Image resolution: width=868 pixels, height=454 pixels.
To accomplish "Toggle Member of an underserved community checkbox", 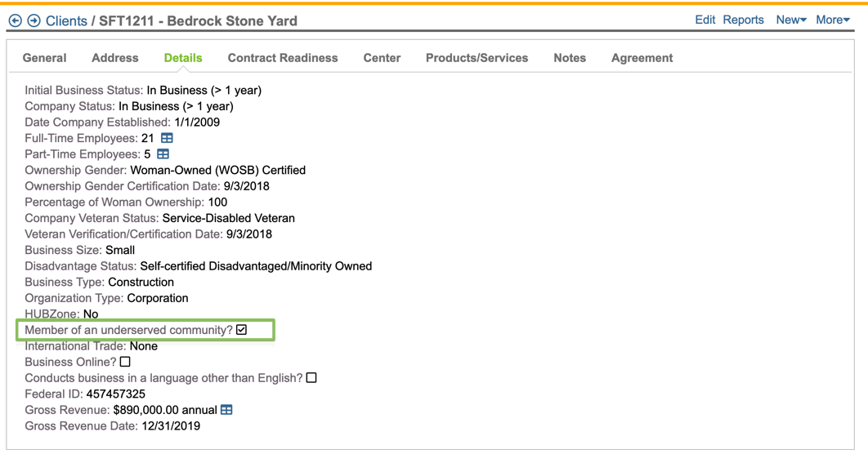I will (x=242, y=330).
